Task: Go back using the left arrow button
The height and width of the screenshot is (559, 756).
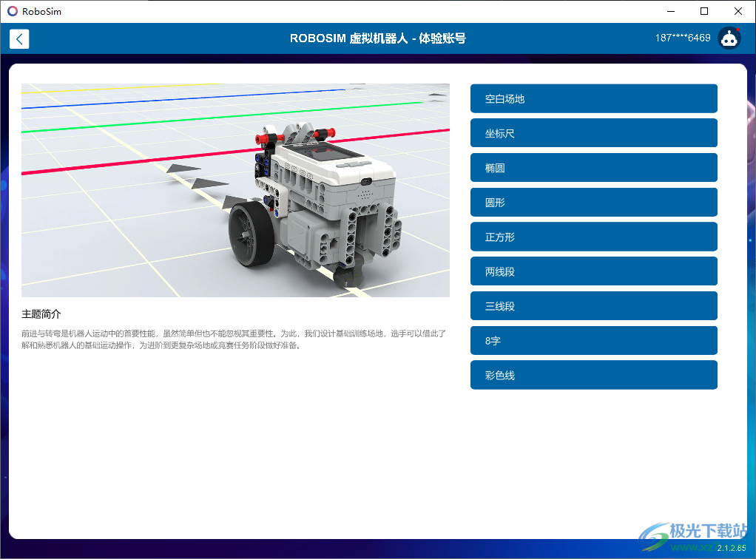Action: click(19, 39)
